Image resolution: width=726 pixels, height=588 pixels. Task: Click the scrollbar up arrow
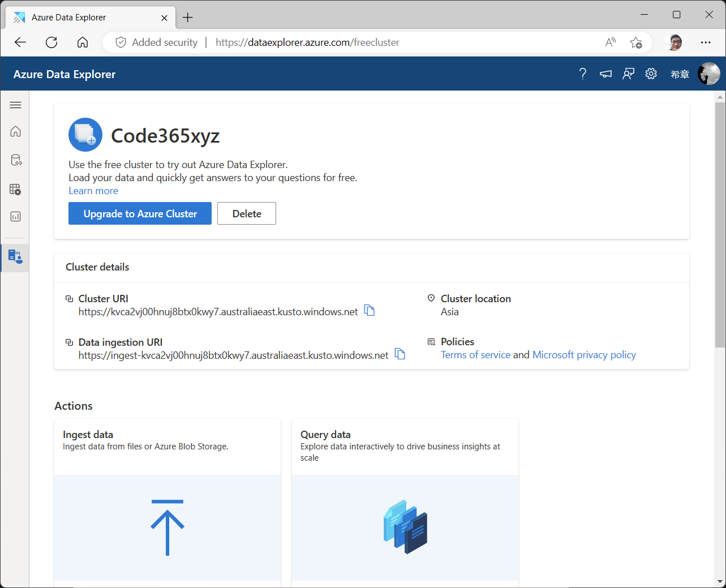coord(720,97)
